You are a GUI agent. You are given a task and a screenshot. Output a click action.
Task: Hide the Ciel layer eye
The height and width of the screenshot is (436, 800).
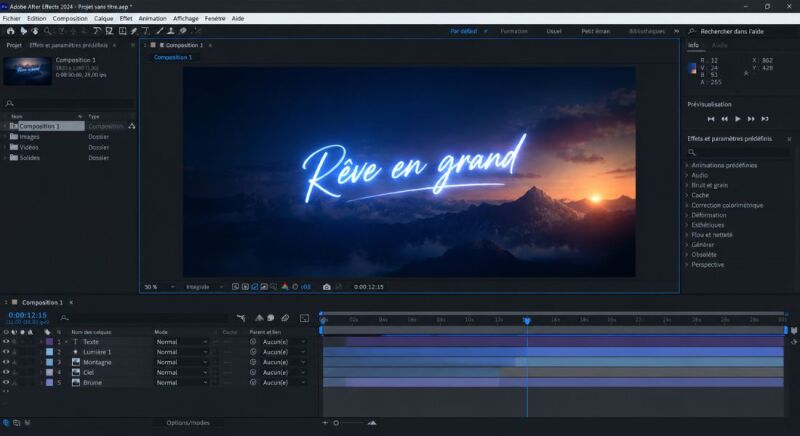(x=6, y=372)
